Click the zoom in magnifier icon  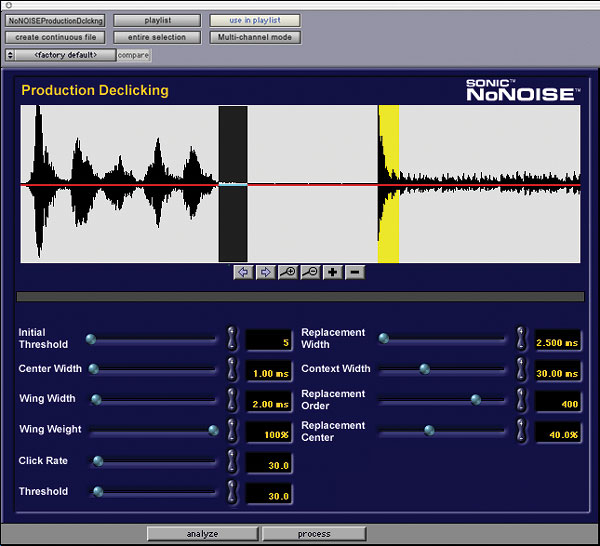click(288, 272)
